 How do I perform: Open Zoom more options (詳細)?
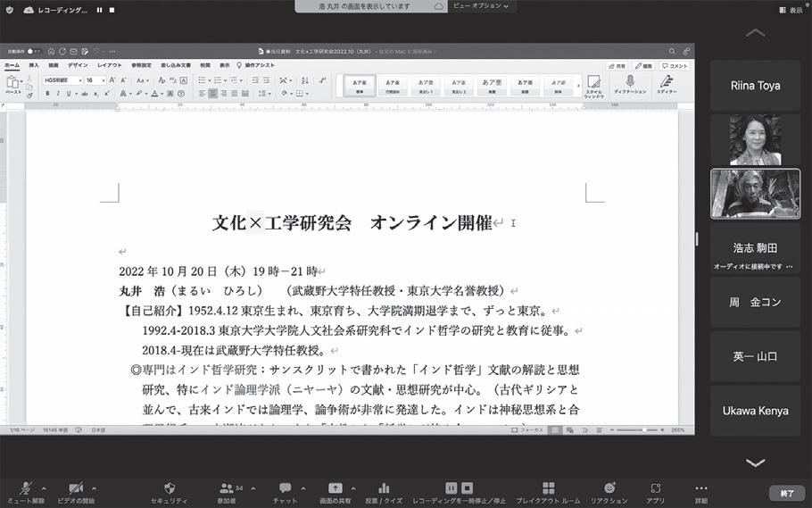(x=701, y=492)
